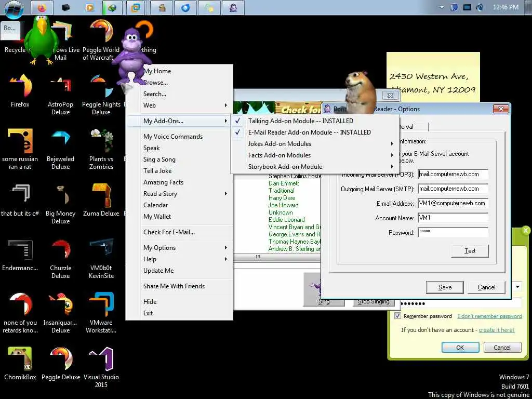Click the blue swirl taskbar button
The height and width of the screenshot is (399, 532).
coord(185,8)
